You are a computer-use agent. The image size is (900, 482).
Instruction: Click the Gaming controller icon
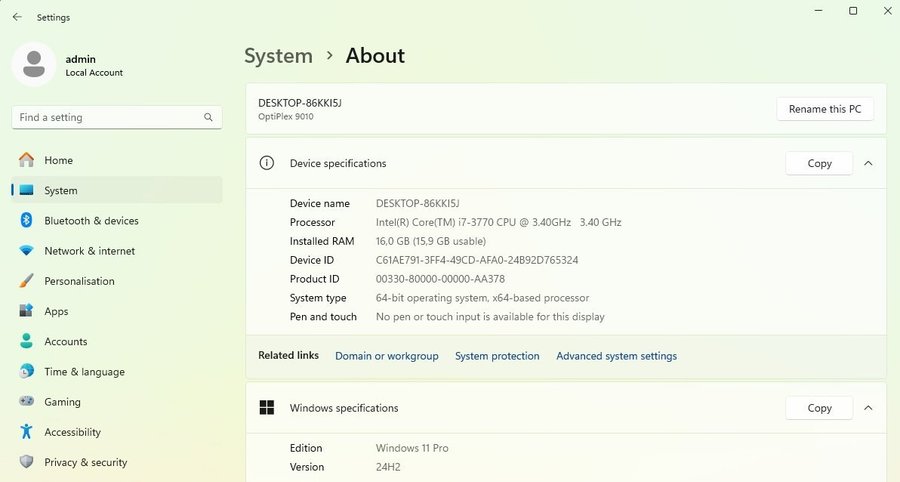pos(26,402)
